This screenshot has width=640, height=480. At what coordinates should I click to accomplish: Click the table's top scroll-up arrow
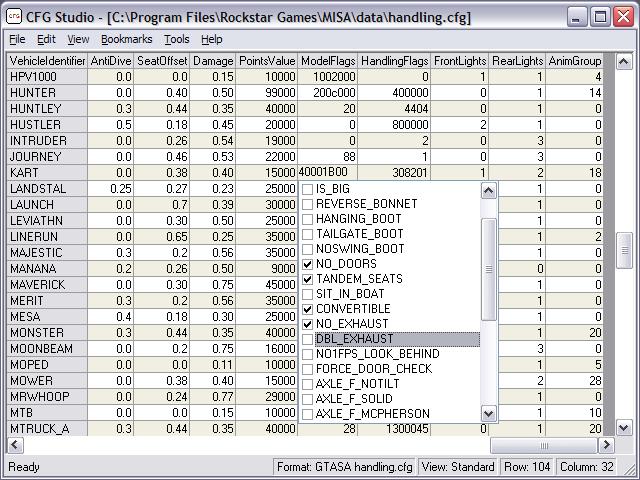coord(624,62)
